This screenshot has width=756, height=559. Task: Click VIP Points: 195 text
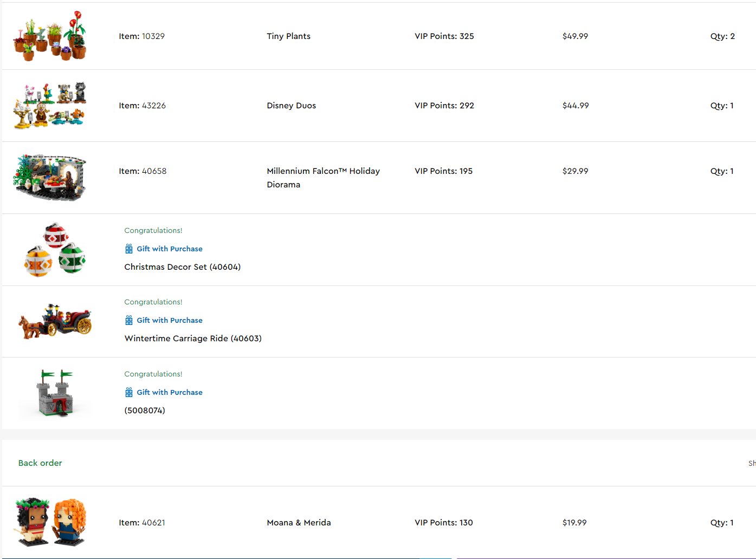[444, 171]
